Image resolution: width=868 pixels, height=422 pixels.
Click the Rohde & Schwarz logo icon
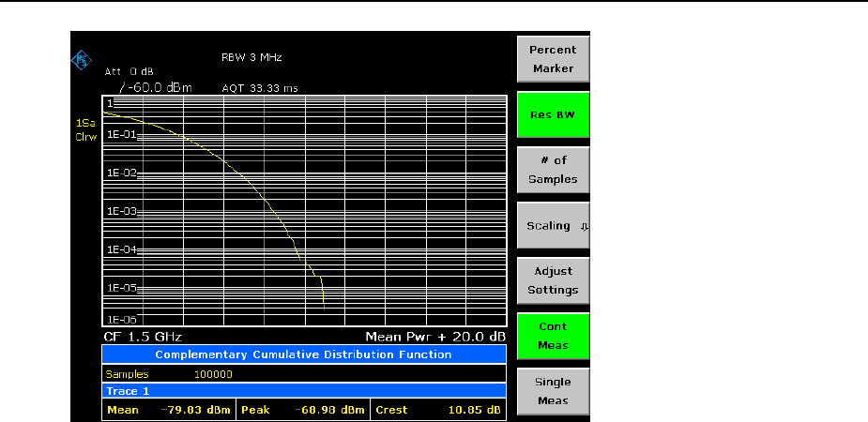tap(82, 60)
